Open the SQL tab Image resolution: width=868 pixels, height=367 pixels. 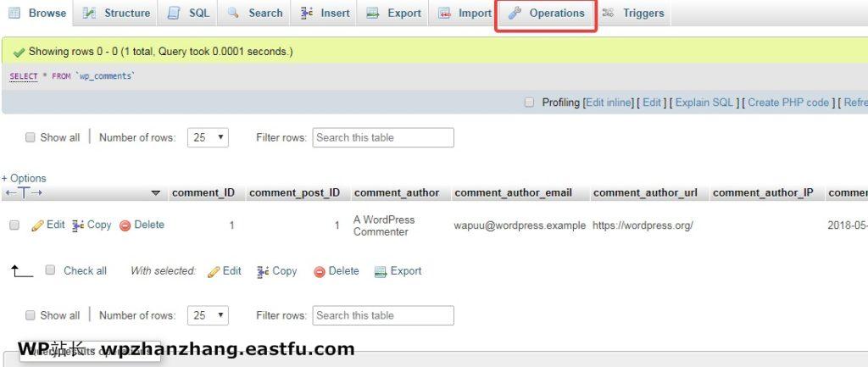(188, 13)
